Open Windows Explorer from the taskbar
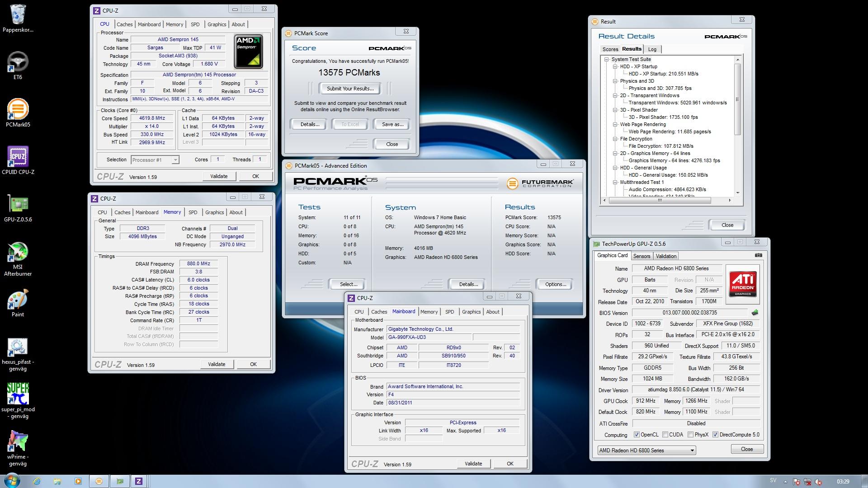The image size is (868, 488). pos(57,481)
